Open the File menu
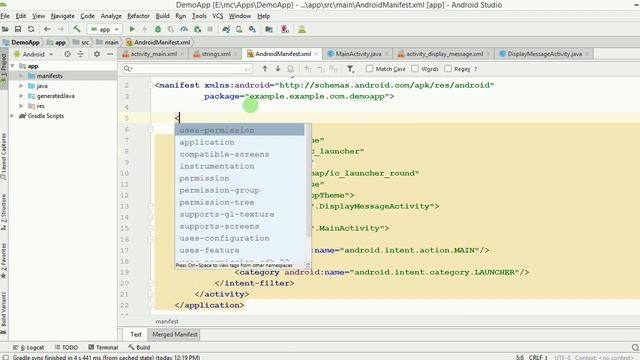 5,16
